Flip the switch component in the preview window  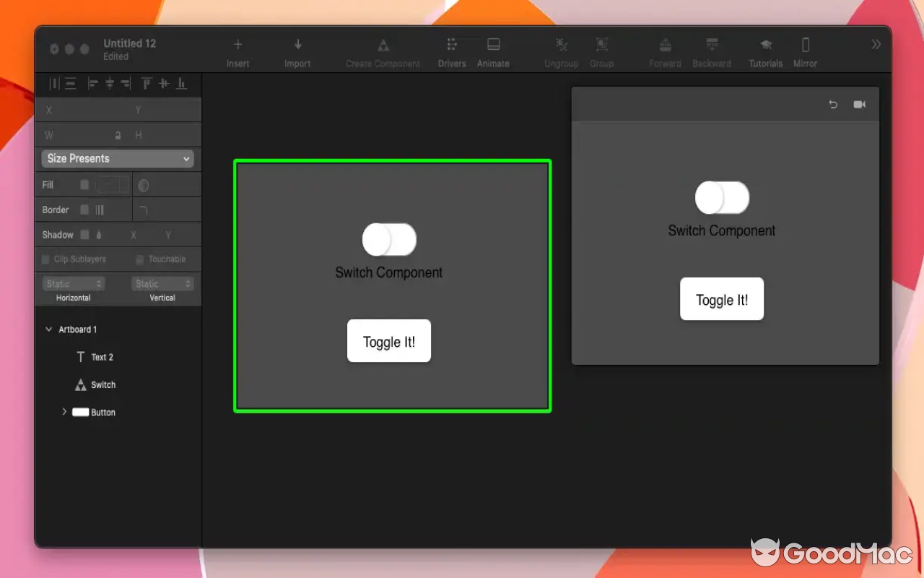point(722,197)
